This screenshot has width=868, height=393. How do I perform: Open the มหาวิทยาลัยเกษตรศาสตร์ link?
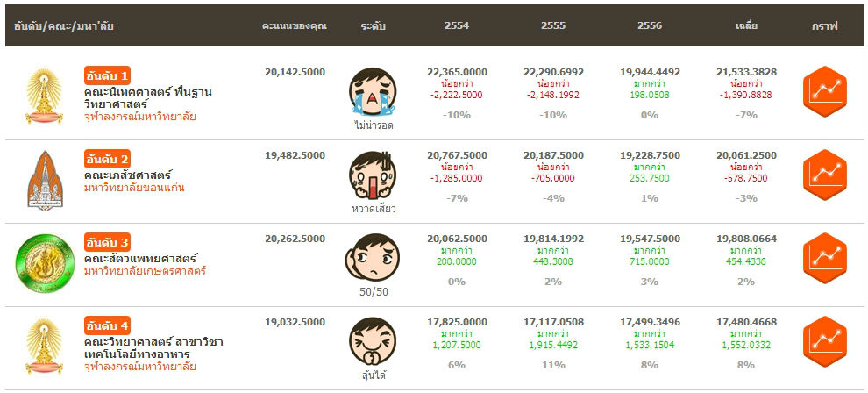[145, 271]
